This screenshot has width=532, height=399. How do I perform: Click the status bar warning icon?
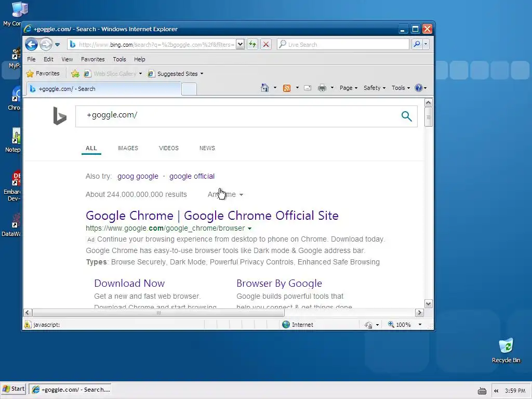pos(28,325)
